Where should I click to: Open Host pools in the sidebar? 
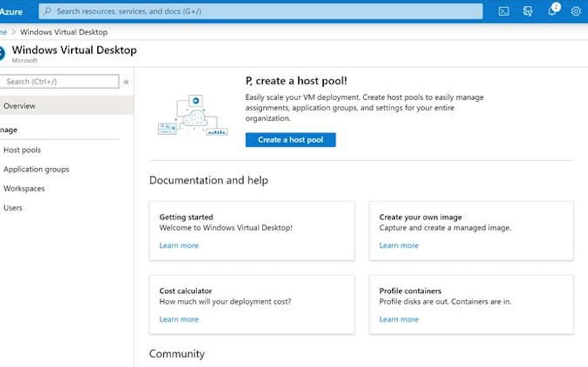pyautogui.click(x=22, y=150)
